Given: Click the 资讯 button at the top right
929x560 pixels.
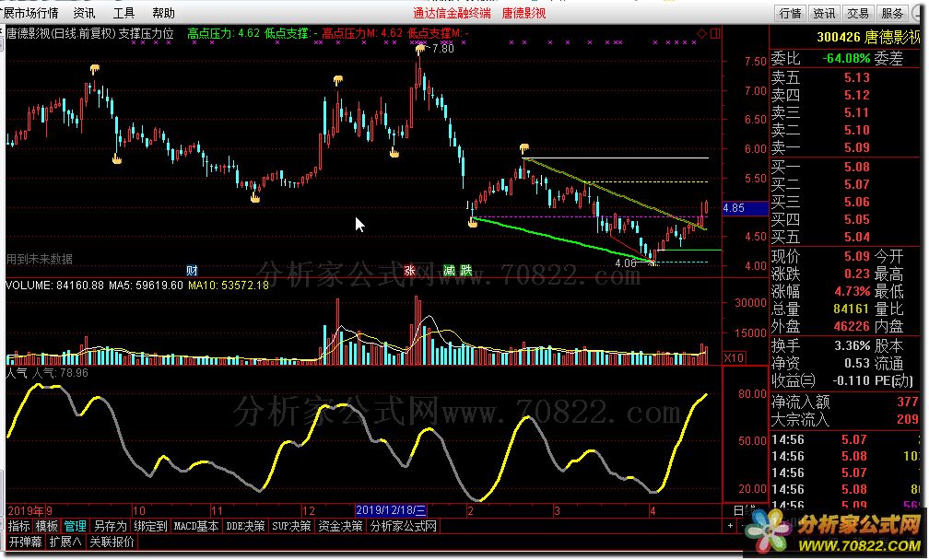Looking at the screenshot, I should pyautogui.click(x=824, y=13).
